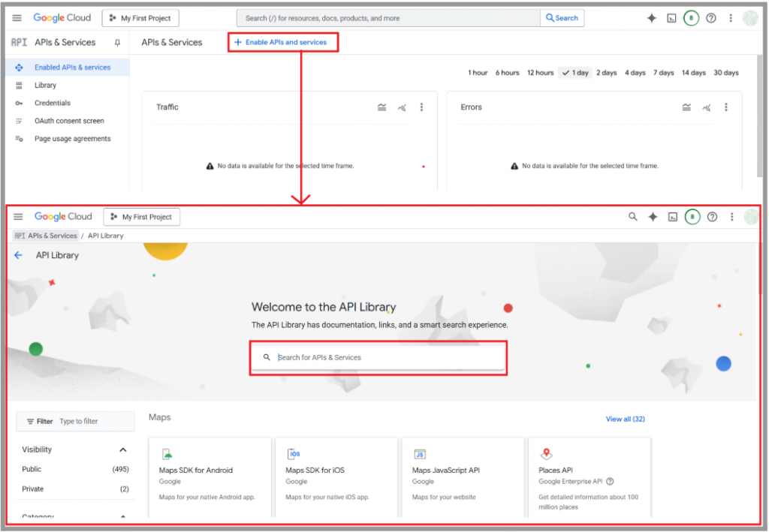Select the checked 1 day range
The image size is (769, 532).
coord(574,73)
